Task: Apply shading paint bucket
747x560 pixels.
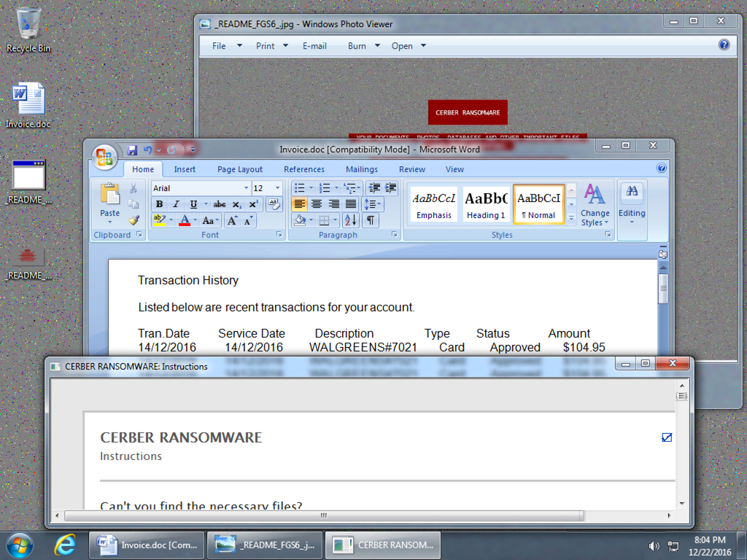Action: (300, 220)
